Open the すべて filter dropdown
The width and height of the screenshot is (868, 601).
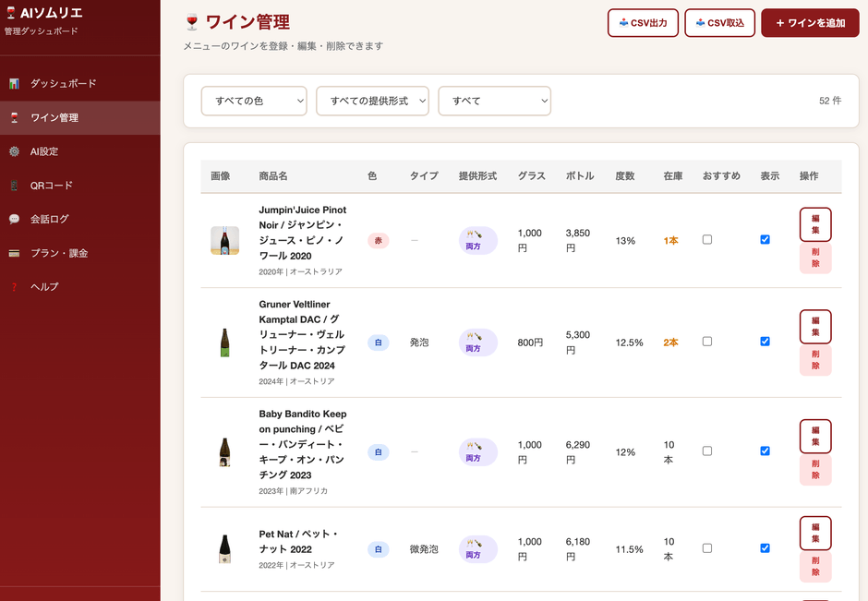(494, 101)
